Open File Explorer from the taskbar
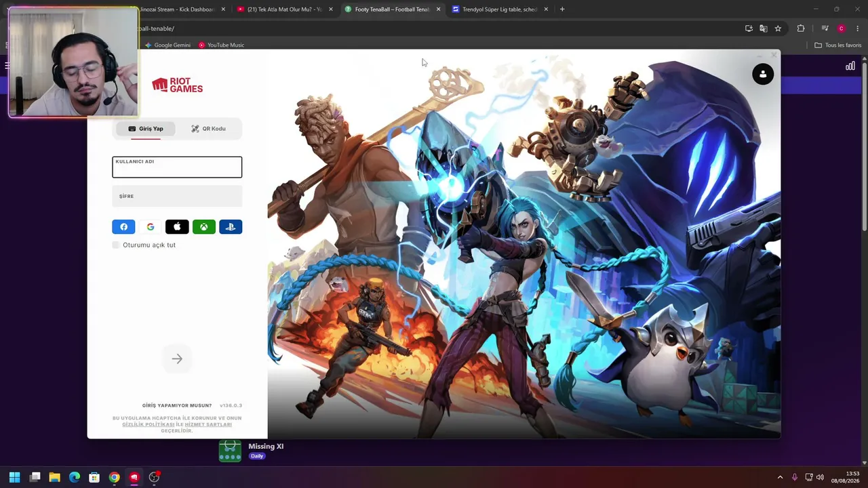868x488 pixels. (55, 477)
